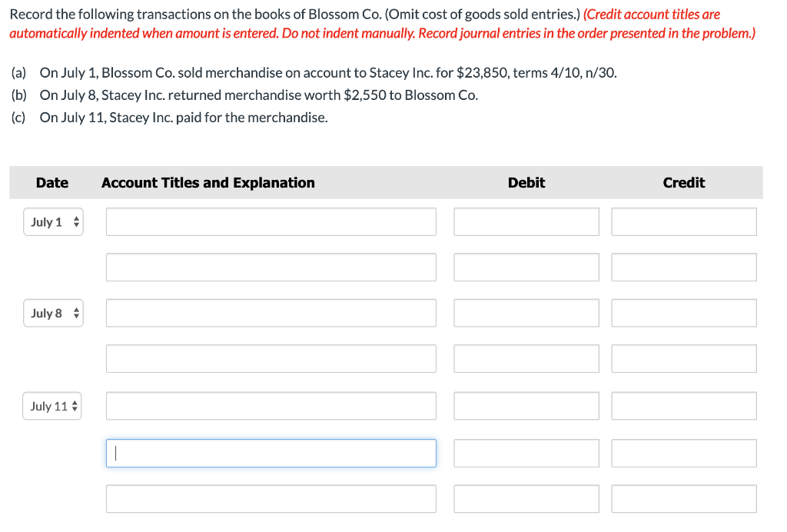
Task: Click the currently focused account title field
Action: [271, 453]
